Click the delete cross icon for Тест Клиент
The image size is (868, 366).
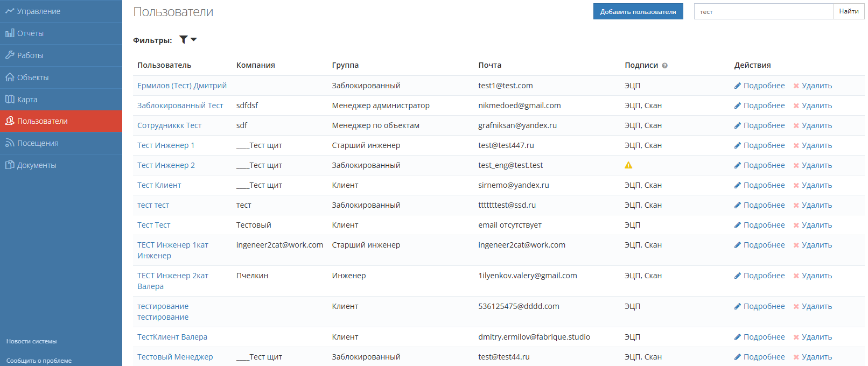click(796, 185)
